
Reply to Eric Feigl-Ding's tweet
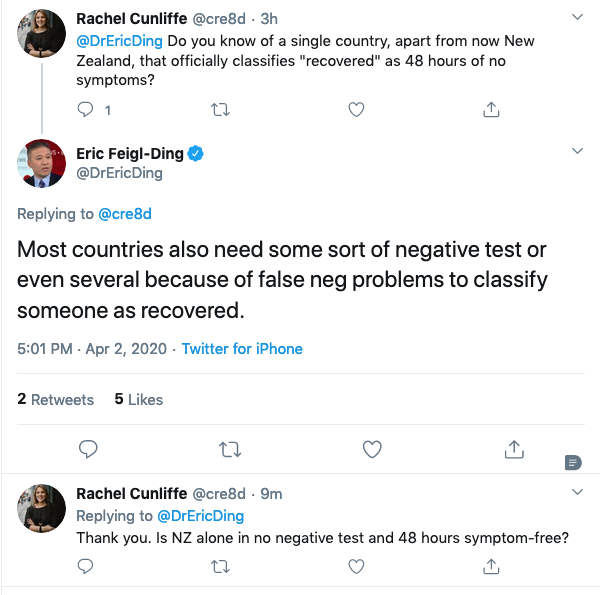pos(87,449)
